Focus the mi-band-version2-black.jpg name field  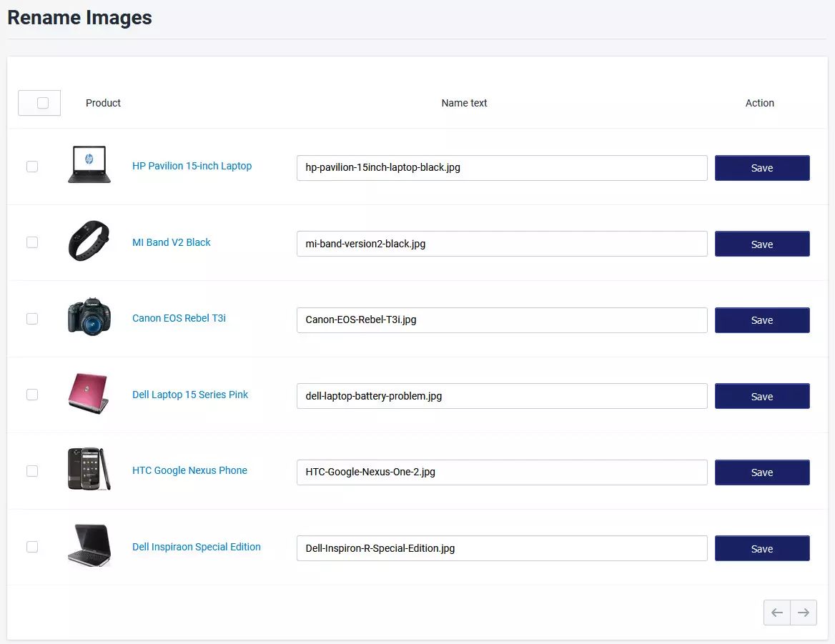pos(502,244)
